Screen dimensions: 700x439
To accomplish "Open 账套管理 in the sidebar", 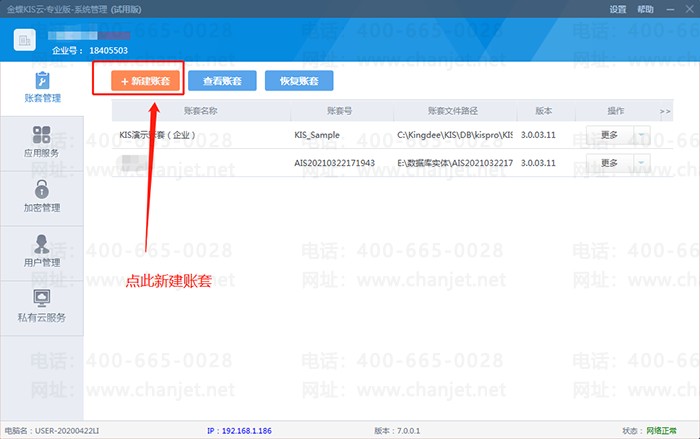I will (42, 88).
